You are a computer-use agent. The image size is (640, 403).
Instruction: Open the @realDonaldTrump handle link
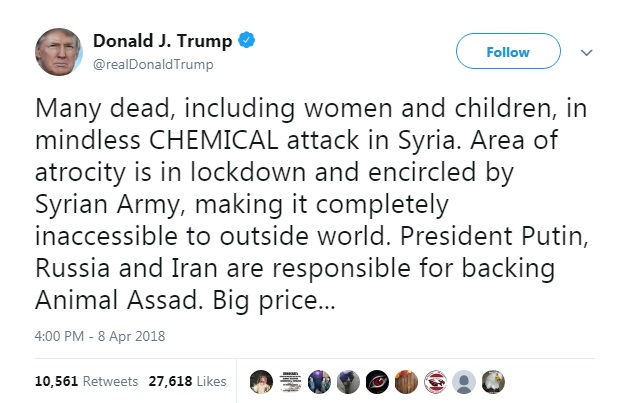click(x=153, y=64)
